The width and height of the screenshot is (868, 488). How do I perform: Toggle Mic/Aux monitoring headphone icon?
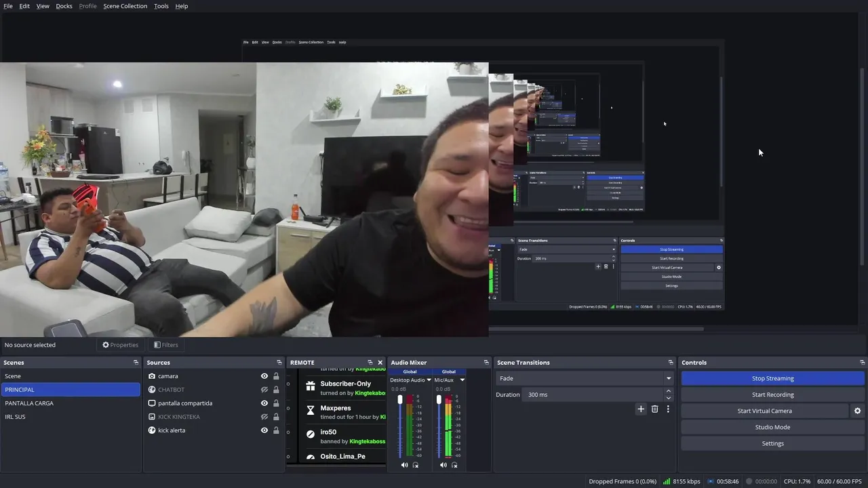click(x=454, y=465)
